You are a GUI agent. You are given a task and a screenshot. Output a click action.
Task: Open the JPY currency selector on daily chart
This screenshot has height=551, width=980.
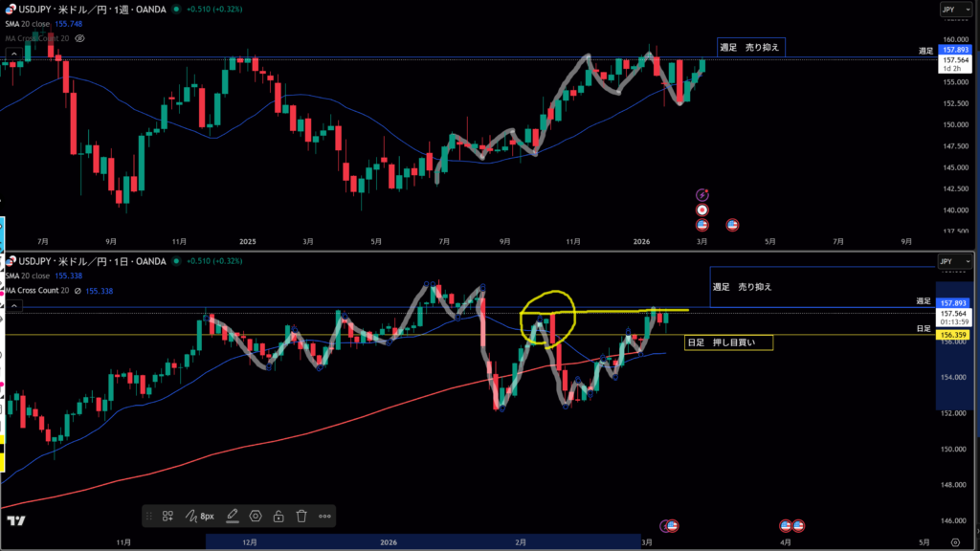(x=948, y=261)
